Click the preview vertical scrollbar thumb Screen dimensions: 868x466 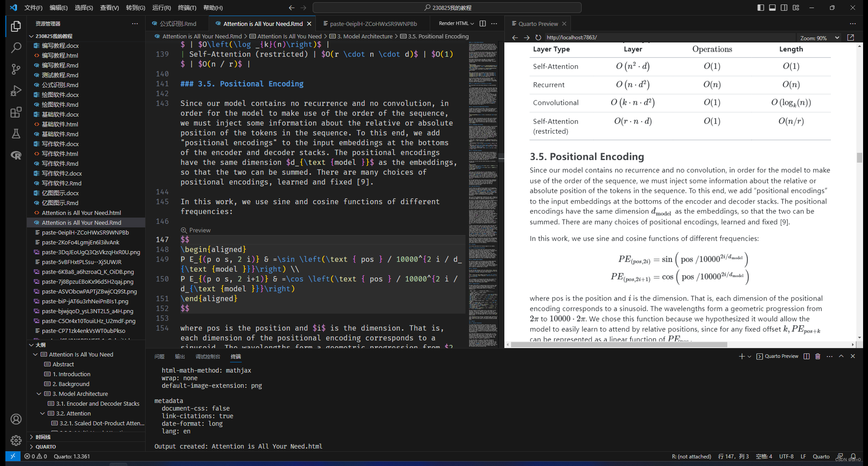(x=860, y=158)
